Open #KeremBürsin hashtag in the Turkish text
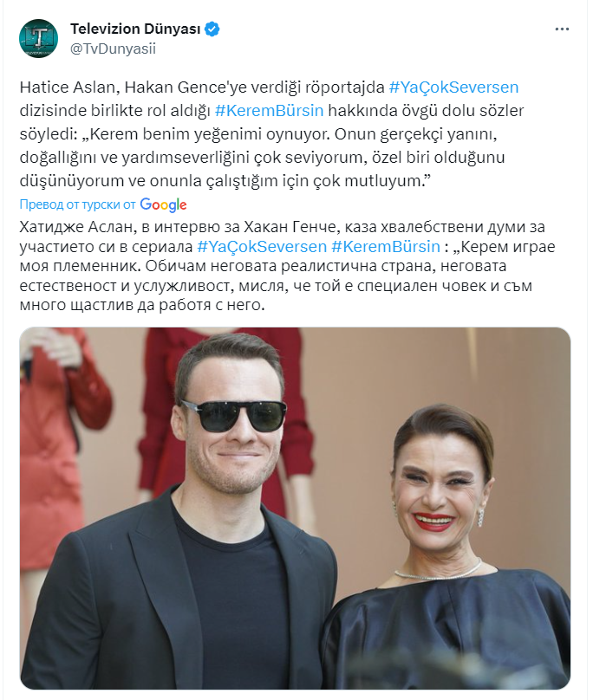Screen dimensions: 606x700 point(269,110)
